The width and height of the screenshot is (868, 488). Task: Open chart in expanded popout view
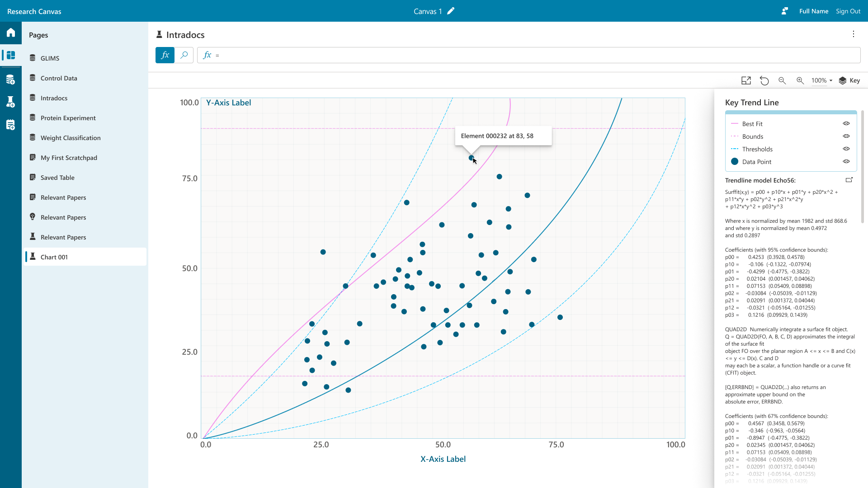(x=746, y=80)
